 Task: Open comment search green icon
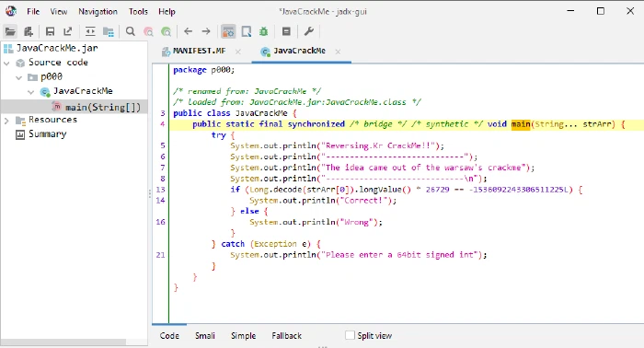167,31
